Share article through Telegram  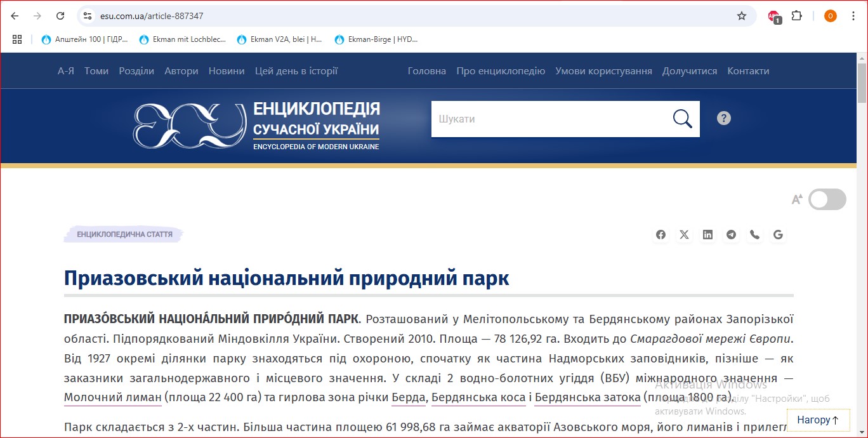tap(731, 234)
